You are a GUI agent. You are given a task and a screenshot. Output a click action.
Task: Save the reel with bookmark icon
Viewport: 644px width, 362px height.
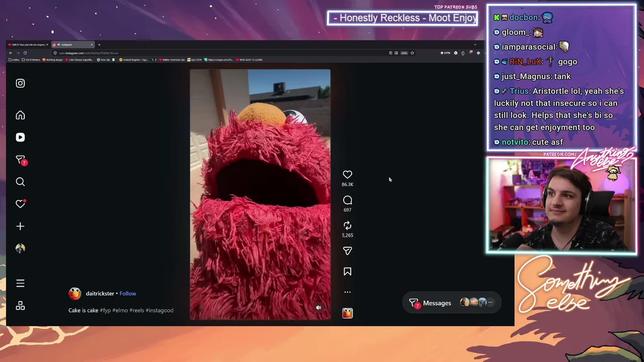point(347,271)
